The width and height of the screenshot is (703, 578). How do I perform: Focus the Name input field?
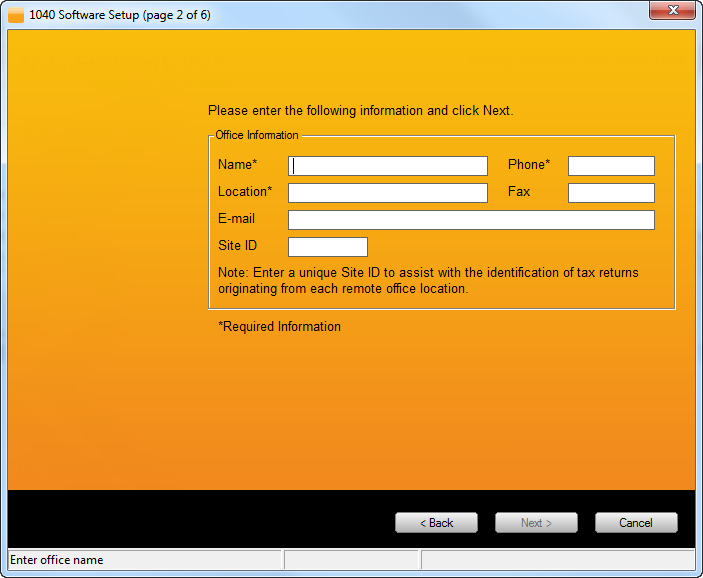[x=388, y=166]
